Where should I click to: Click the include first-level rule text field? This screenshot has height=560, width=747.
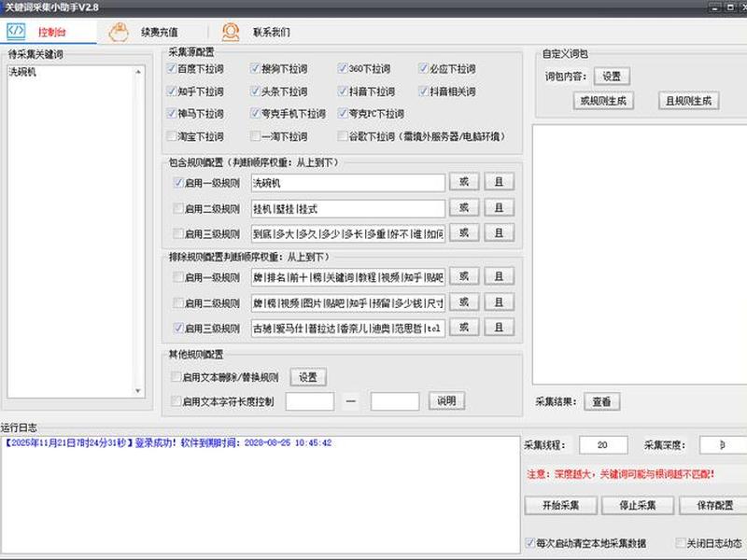pyautogui.click(x=347, y=183)
